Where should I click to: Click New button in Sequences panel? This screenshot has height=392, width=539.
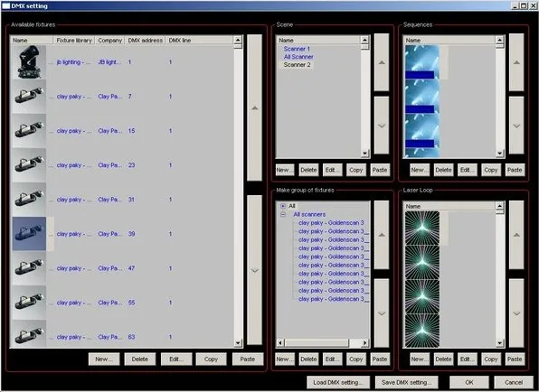click(420, 170)
